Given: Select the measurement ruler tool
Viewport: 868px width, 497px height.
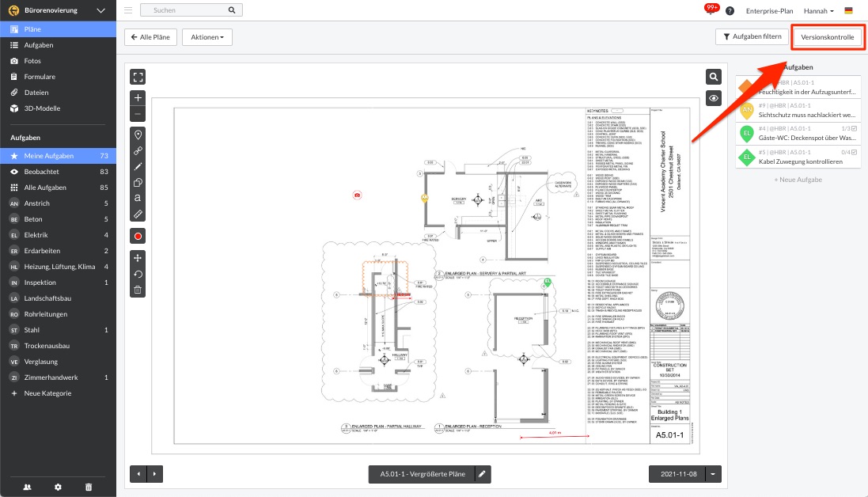Looking at the screenshot, I should click(x=138, y=214).
